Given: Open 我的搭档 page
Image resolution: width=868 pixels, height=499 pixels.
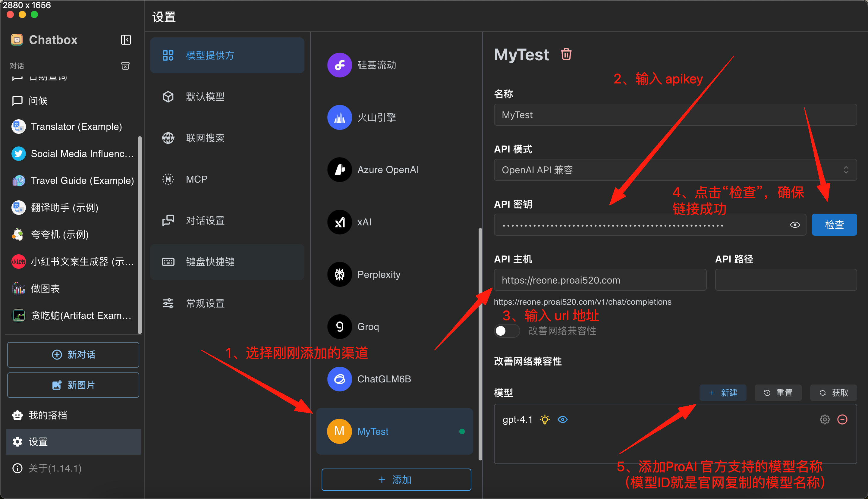Looking at the screenshot, I should [73, 415].
